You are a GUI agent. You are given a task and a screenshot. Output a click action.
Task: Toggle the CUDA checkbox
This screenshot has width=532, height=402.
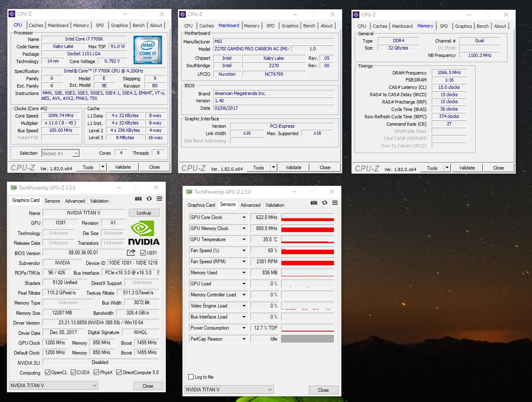click(74, 372)
